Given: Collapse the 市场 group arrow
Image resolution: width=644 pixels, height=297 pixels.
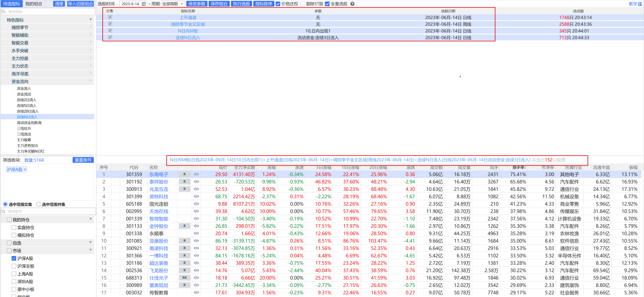Looking at the screenshot, I should [91, 250].
